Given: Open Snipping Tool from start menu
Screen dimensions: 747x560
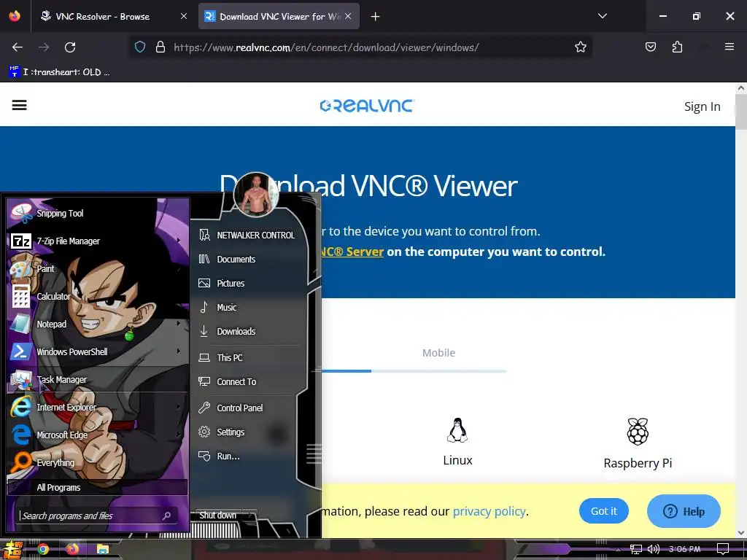Looking at the screenshot, I should 97,214.
